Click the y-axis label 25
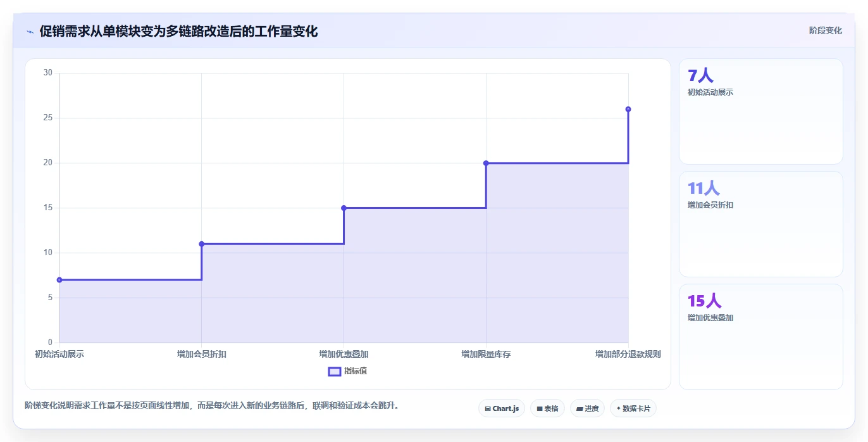868x442 pixels. pyautogui.click(x=48, y=118)
